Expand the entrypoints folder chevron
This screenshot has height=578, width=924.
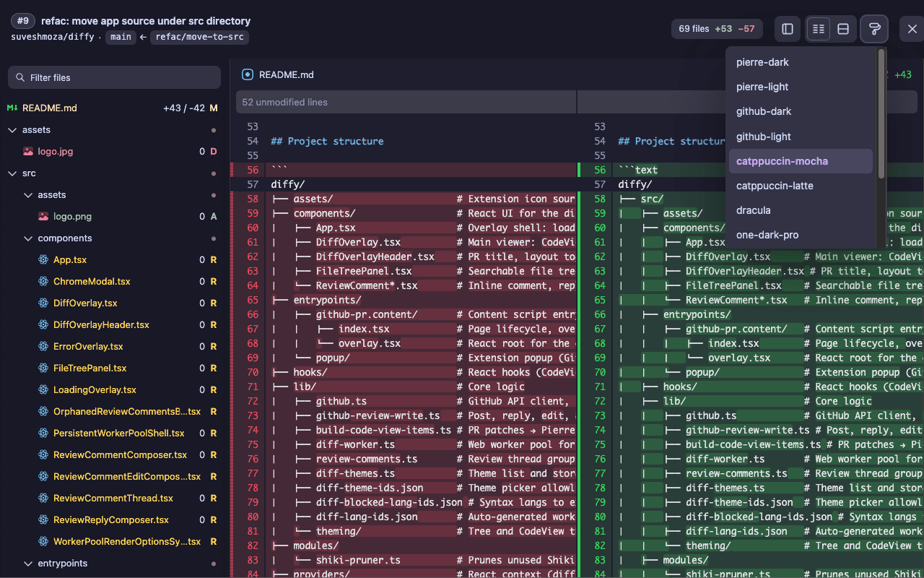point(28,564)
